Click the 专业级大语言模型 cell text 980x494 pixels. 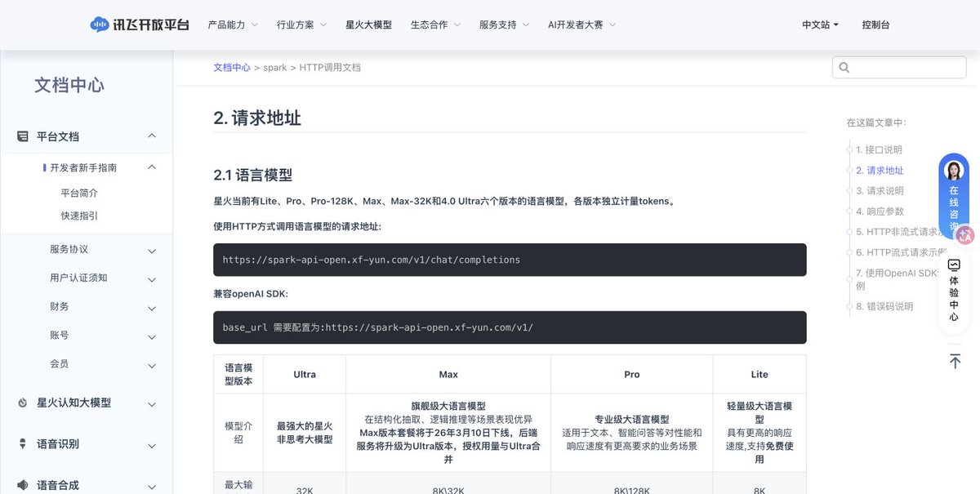632,419
